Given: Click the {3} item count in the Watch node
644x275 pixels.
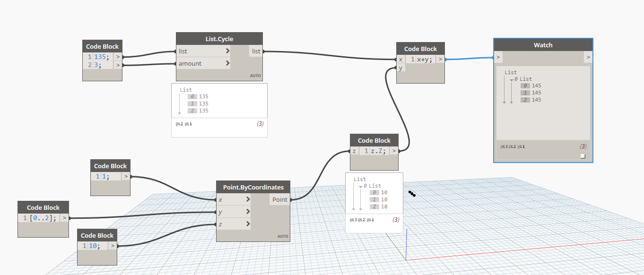Looking at the screenshot, I should [x=583, y=146].
